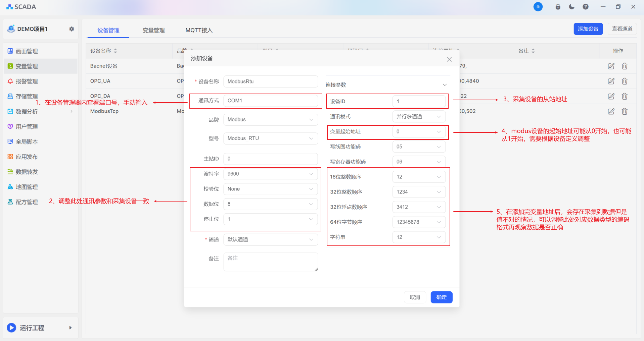Open the 通讯模式 dropdown
Viewport: 644px width, 341px height.
[x=419, y=116]
